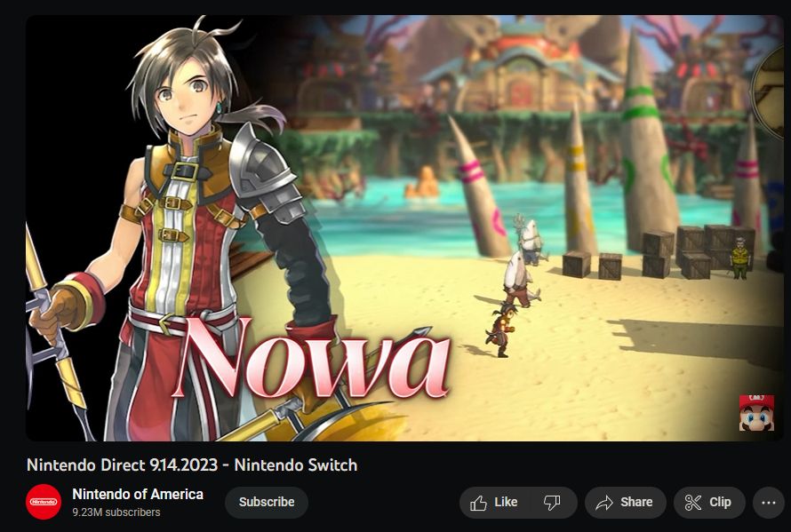The image size is (791, 532).
Task: Click the 9.23M subscribers count text
Action: point(116,512)
